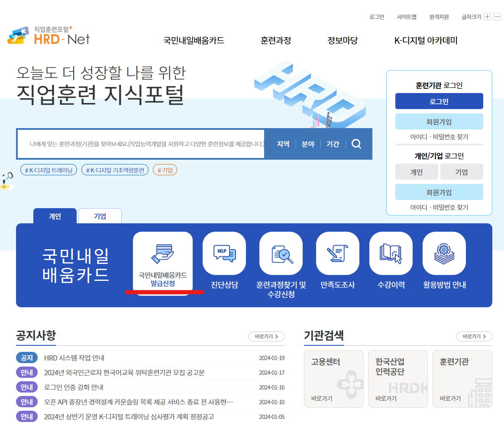504x441 pixels.
Task: Decrease font size with minus icon
Action: (497, 17)
